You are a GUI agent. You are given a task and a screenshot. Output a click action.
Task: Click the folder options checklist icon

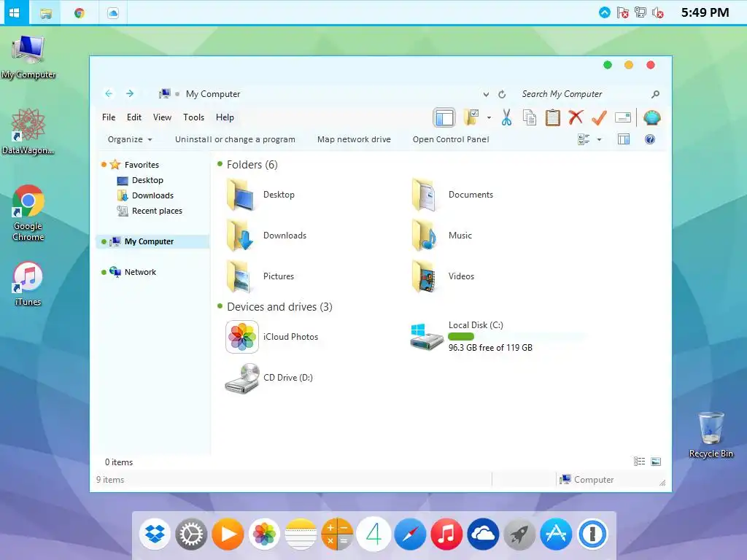coord(471,117)
